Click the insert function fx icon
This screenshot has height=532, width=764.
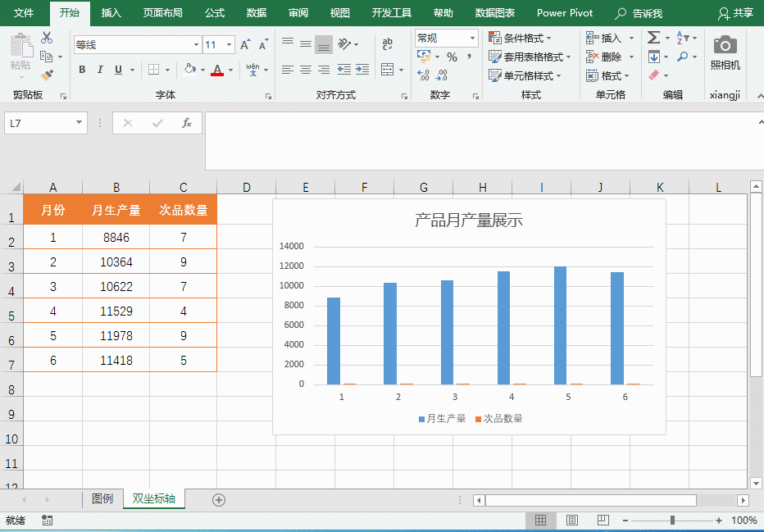click(x=186, y=123)
